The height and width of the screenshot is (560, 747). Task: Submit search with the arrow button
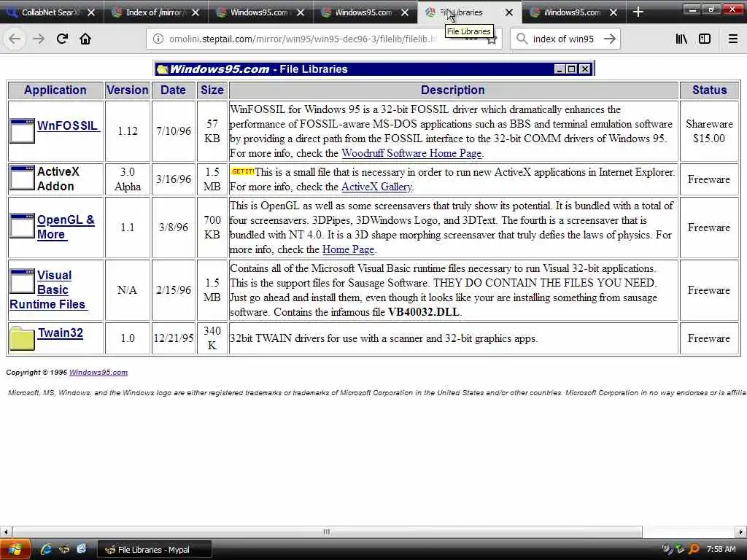click(610, 39)
